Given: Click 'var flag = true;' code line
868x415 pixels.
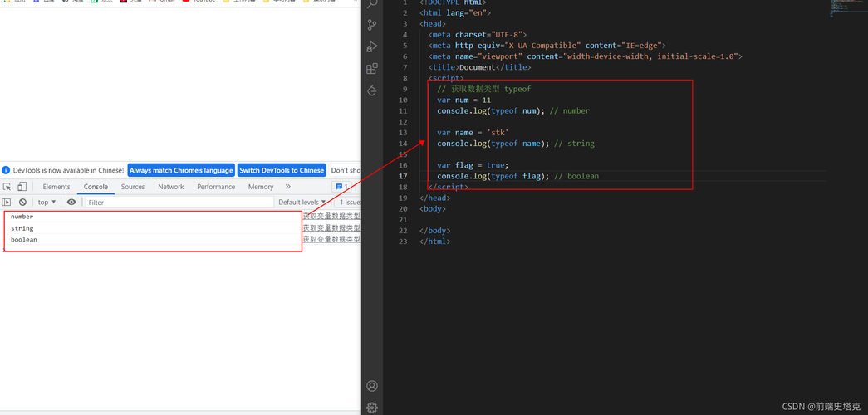Looking at the screenshot, I should tap(473, 165).
